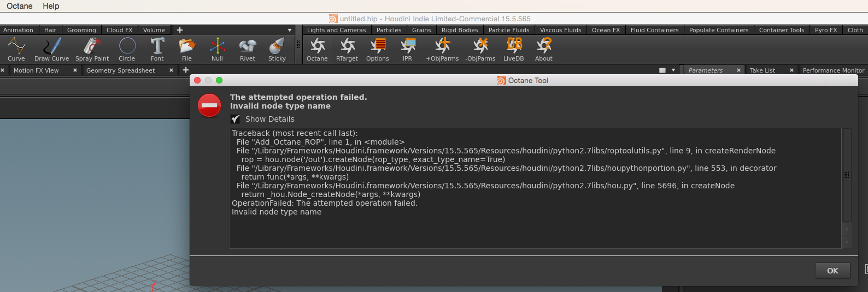Click the +ObjParms tool
The width and height of the screenshot is (868, 292).
click(x=443, y=49)
